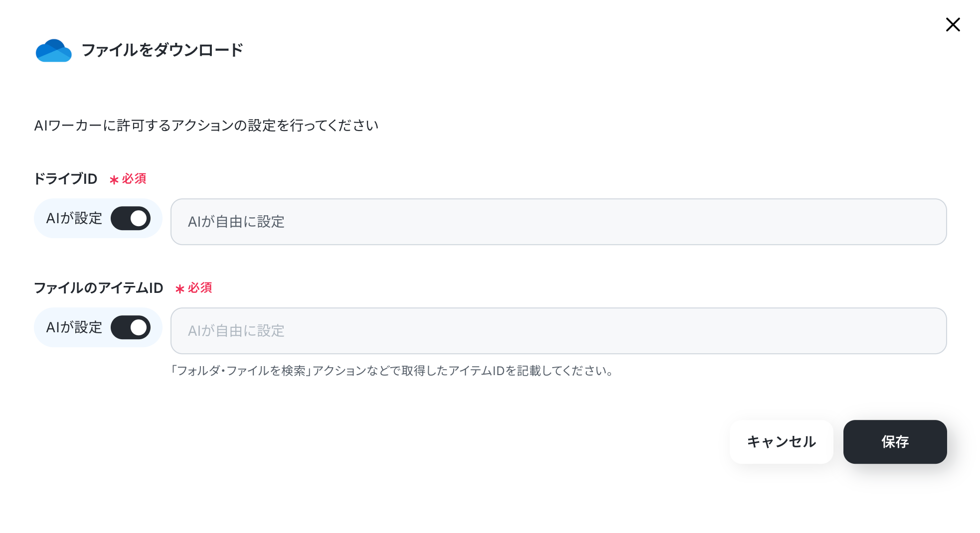980x533 pixels.
Task: Click the AIが設定 label in the ドライブID row
Action: [74, 218]
